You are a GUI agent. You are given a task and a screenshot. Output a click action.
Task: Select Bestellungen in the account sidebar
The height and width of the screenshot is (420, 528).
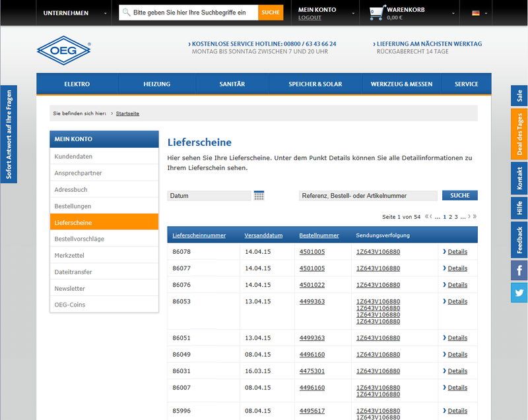(x=73, y=206)
